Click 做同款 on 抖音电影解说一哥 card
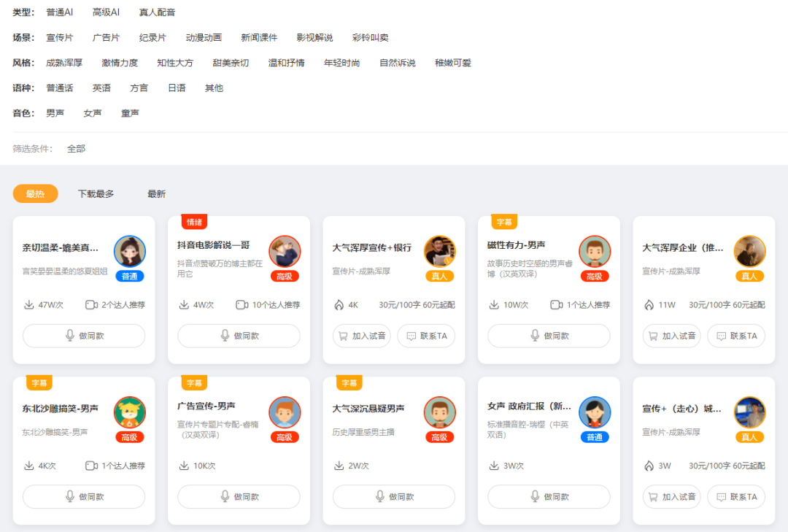Screen dimensions: 788x532 (x=239, y=336)
